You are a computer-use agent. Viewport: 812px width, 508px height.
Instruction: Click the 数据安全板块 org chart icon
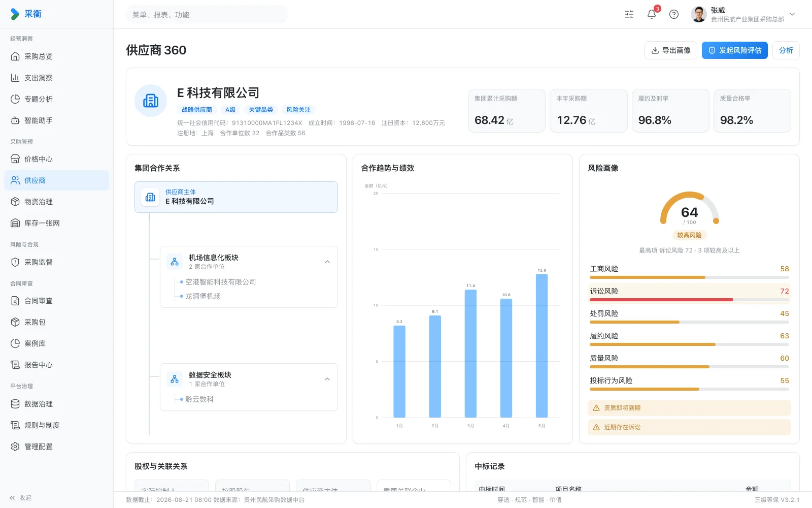(x=175, y=379)
